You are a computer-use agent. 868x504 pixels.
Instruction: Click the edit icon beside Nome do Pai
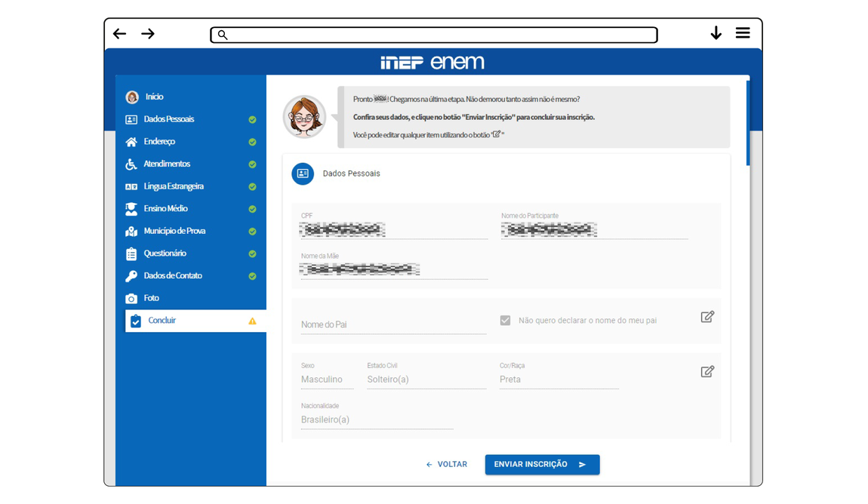tap(707, 317)
